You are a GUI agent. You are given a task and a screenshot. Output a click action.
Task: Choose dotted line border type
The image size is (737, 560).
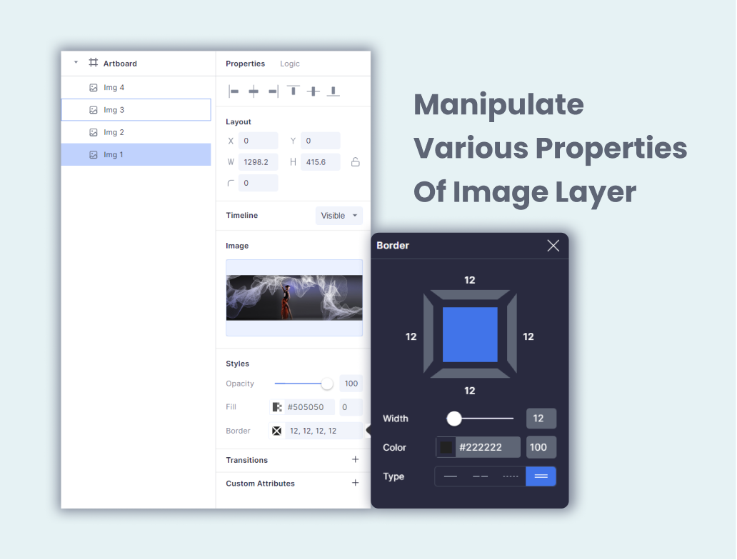click(511, 476)
